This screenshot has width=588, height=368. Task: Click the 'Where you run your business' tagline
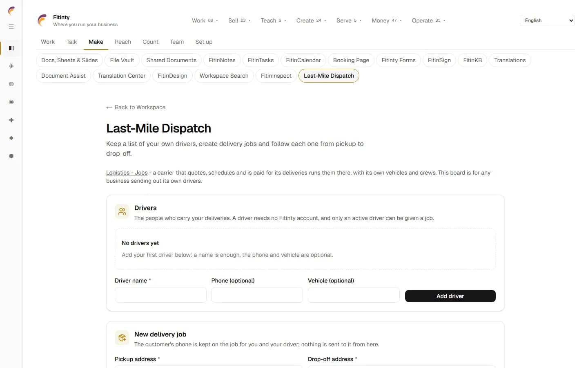click(x=85, y=25)
